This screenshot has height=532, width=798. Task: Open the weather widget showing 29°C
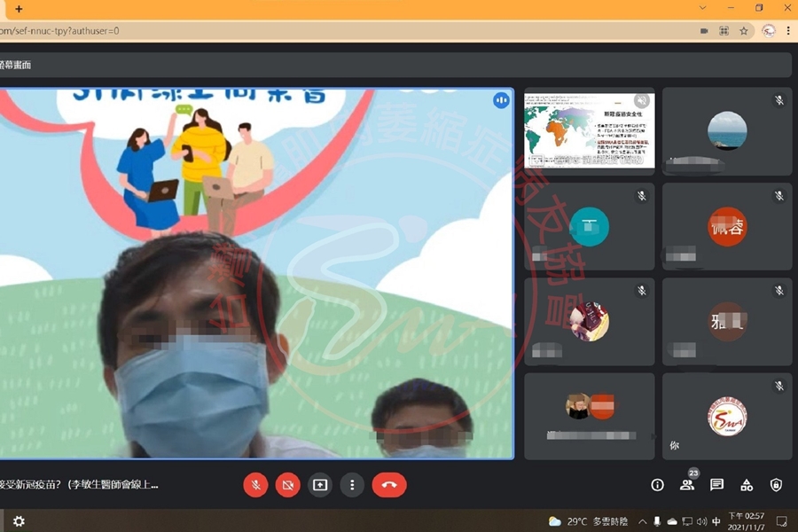tap(588, 521)
